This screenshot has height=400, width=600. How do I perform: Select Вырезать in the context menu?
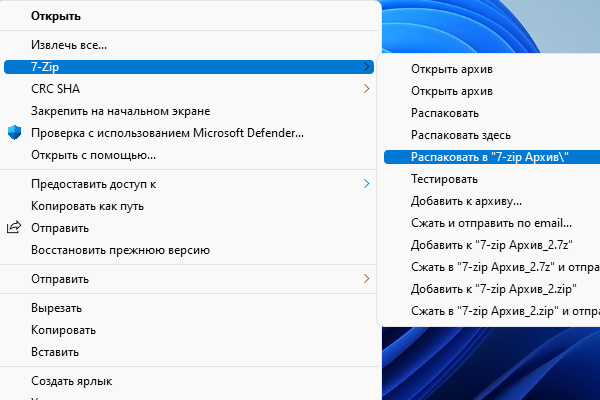click(189, 308)
